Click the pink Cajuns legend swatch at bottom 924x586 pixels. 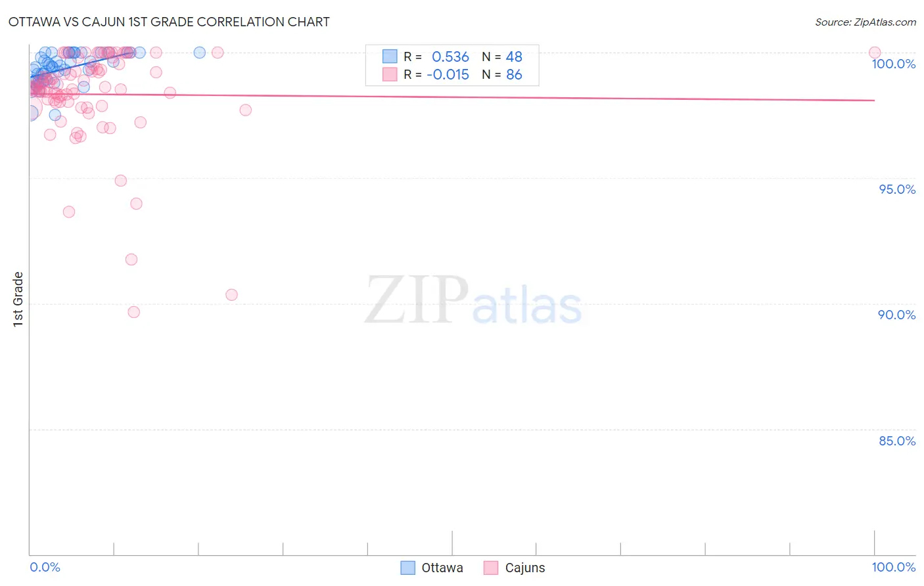pos(491,568)
